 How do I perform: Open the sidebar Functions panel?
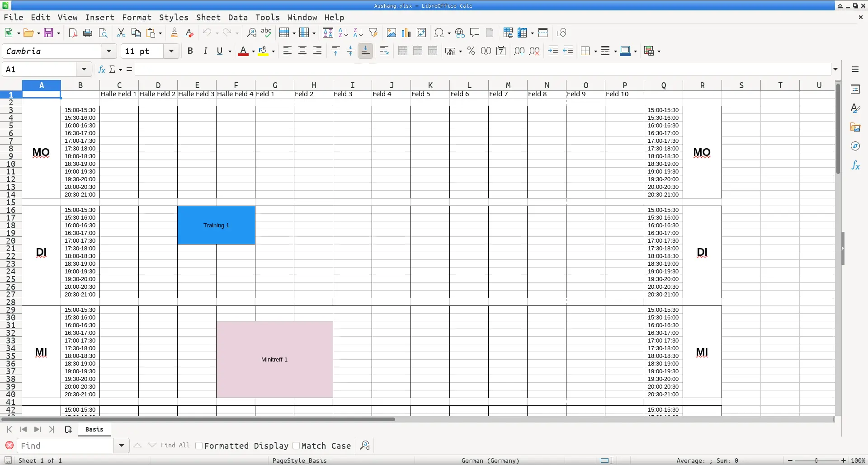855,165
